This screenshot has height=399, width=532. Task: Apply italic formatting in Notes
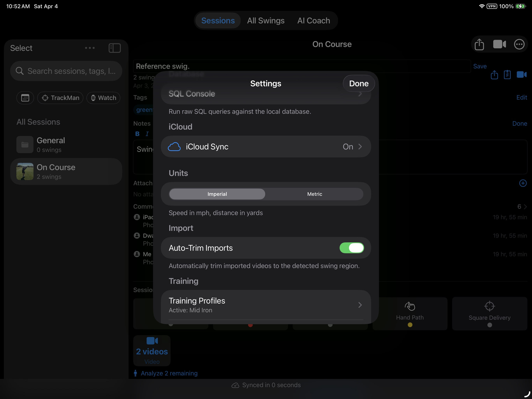click(x=147, y=134)
